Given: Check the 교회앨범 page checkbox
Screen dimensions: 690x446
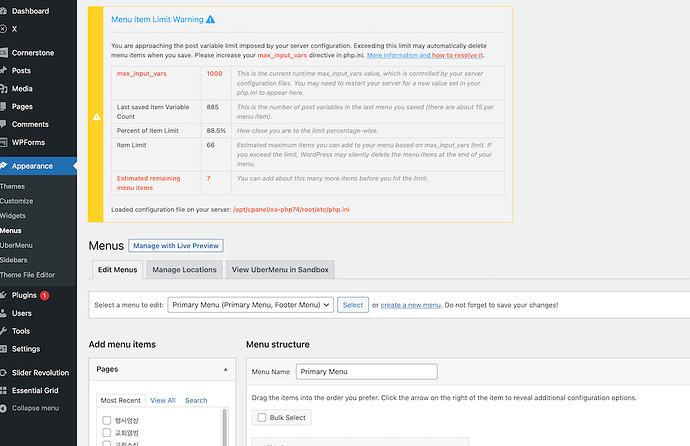Looking at the screenshot, I should [107, 432].
